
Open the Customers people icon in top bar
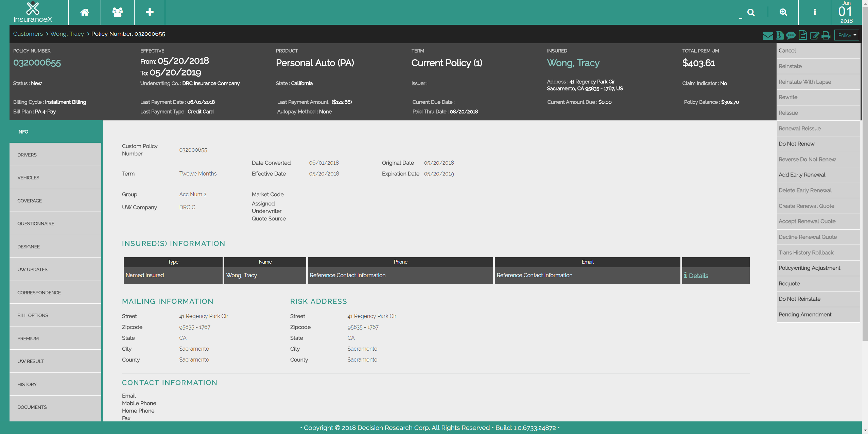(x=117, y=12)
